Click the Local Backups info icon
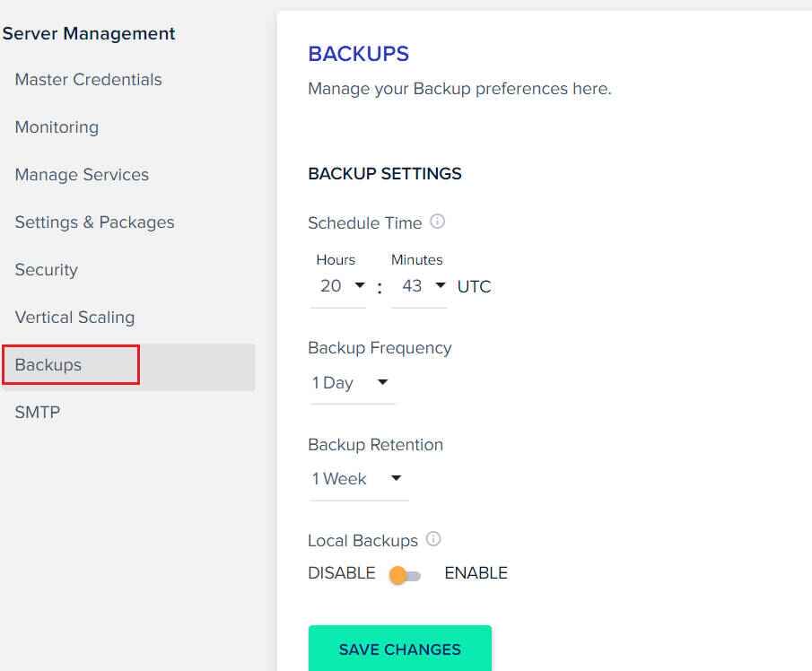Image resolution: width=812 pixels, height=671 pixels. point(433,539)
